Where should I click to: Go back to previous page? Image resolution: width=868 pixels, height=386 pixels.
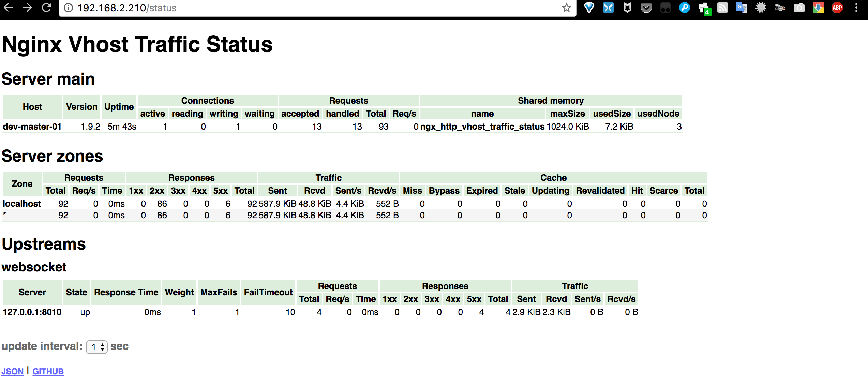click(x=8, y=8)
